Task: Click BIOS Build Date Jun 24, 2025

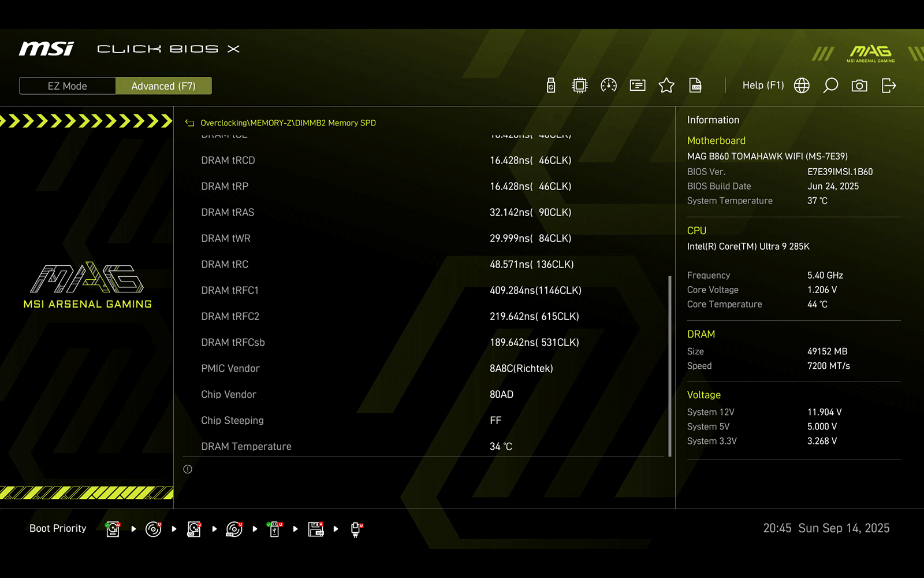Action: (833, 186)
